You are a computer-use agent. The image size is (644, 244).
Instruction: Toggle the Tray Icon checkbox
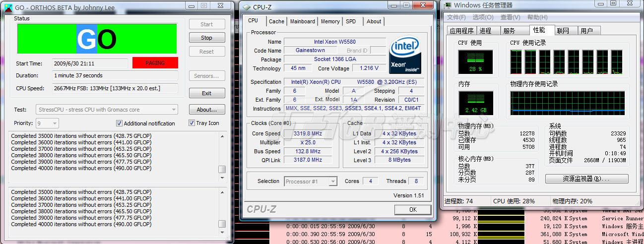(192, 123)
